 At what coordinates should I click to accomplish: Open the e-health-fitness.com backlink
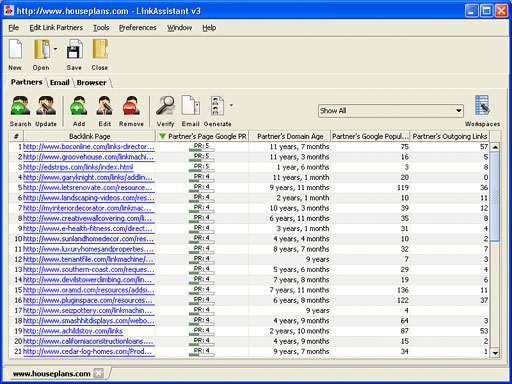[x=88, y=229]
